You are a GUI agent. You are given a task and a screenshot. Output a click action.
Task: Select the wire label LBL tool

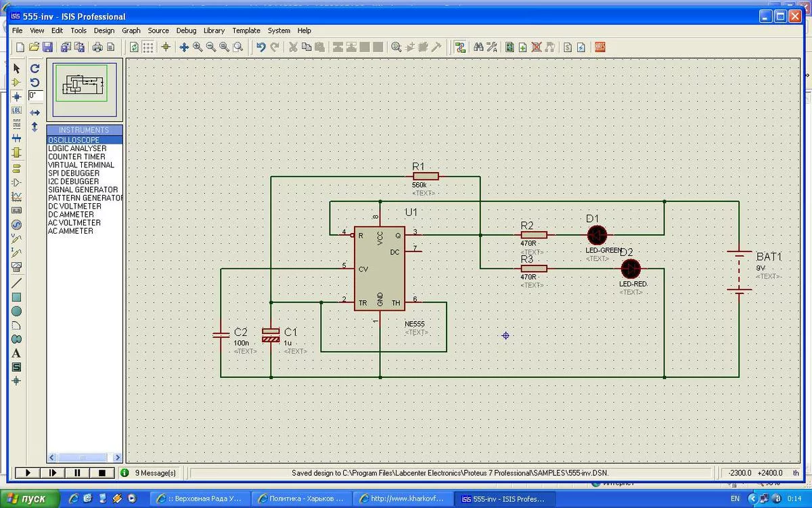[x=16, y=110]
